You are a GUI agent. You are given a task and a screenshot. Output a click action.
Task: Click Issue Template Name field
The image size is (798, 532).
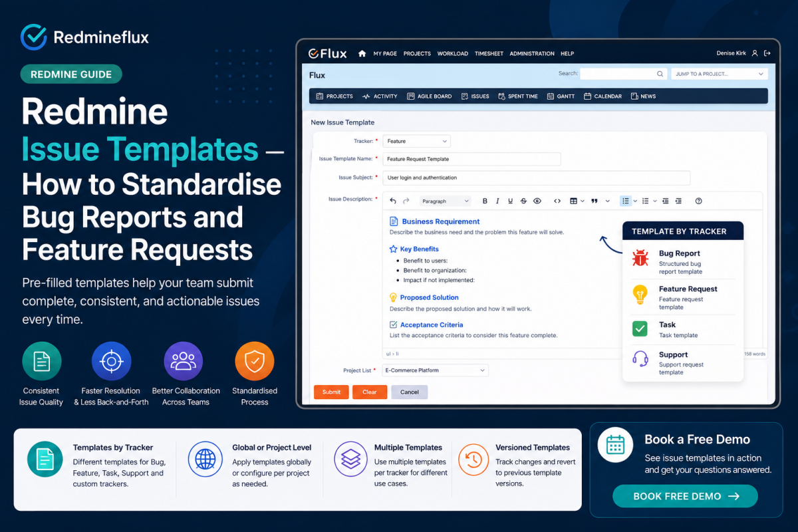pos(472,159)
